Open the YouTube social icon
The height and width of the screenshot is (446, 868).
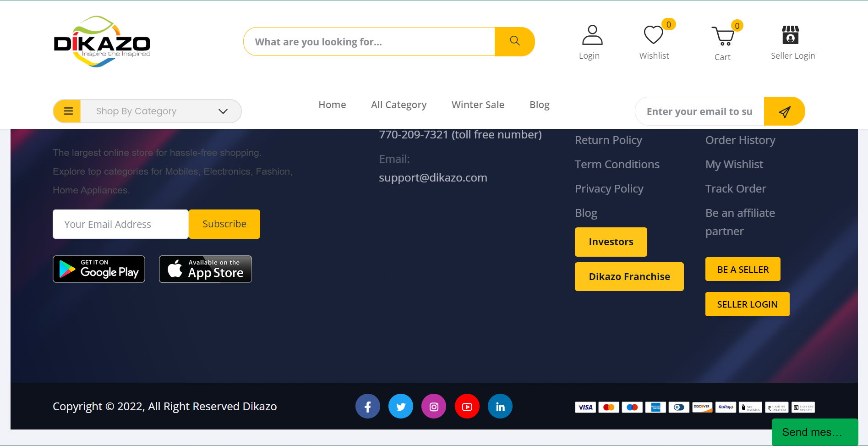click(x=467, y=407)
